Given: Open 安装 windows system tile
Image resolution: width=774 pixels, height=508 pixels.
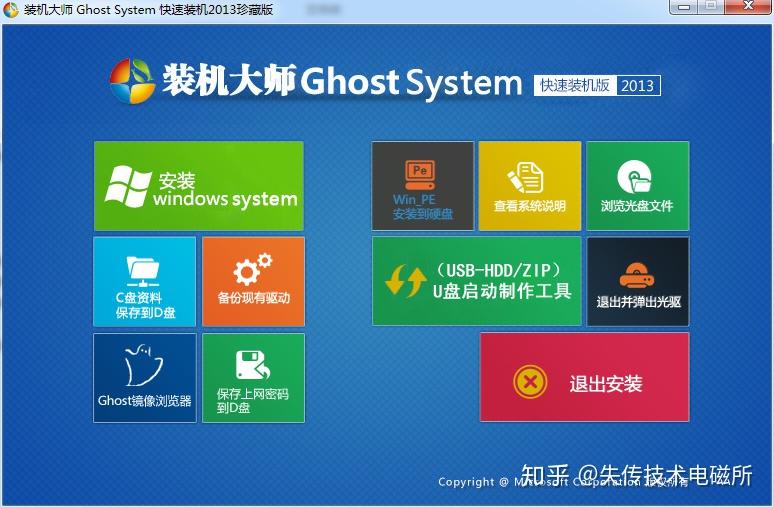Looking at the screenshot, I should click(199, 186).
